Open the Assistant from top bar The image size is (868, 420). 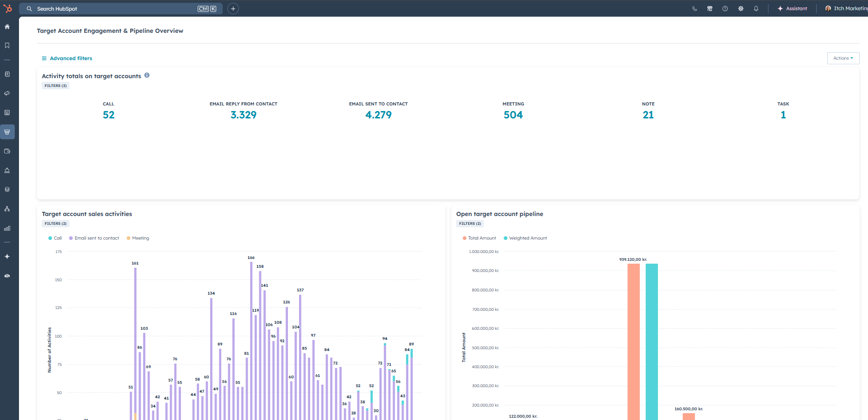(793, 8)
